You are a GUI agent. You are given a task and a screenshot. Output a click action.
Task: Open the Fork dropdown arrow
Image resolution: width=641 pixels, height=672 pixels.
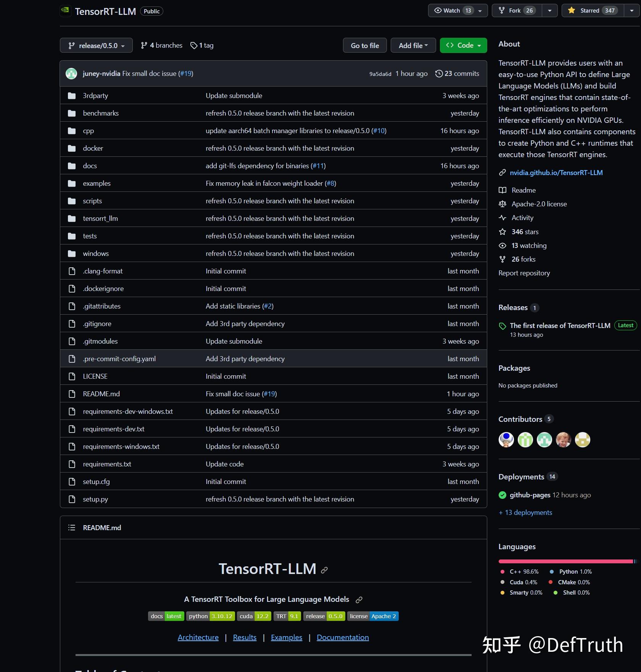(x=550, y=11)
